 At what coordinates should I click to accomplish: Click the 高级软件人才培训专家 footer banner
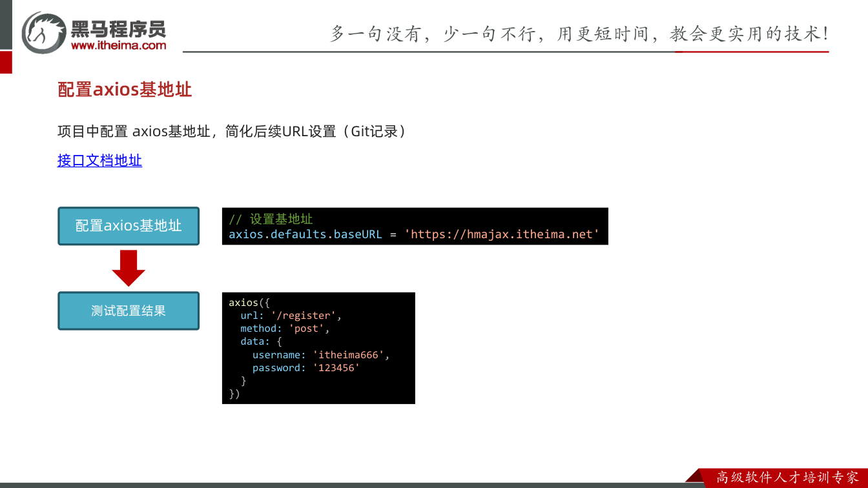coord(787,478)
